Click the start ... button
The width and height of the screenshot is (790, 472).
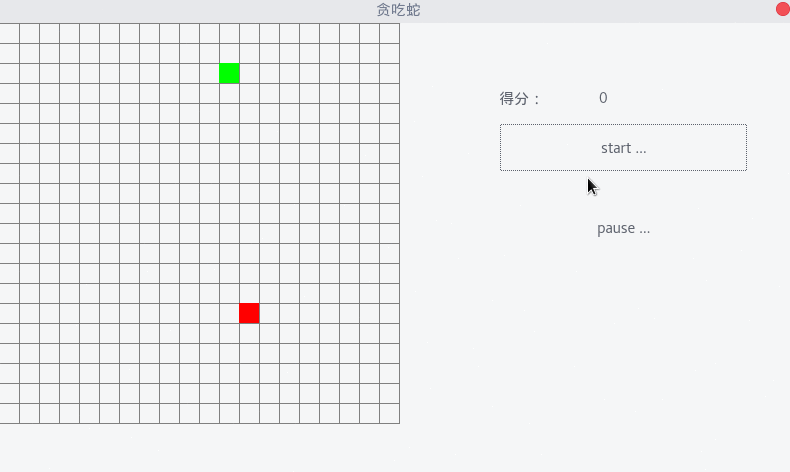click(x=623, y=148)
